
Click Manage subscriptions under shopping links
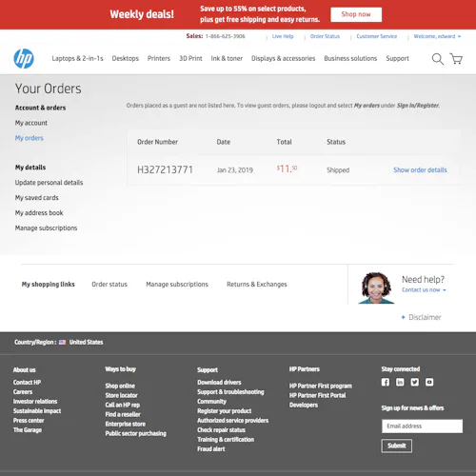pyautogui.click(x=177, y=285)
